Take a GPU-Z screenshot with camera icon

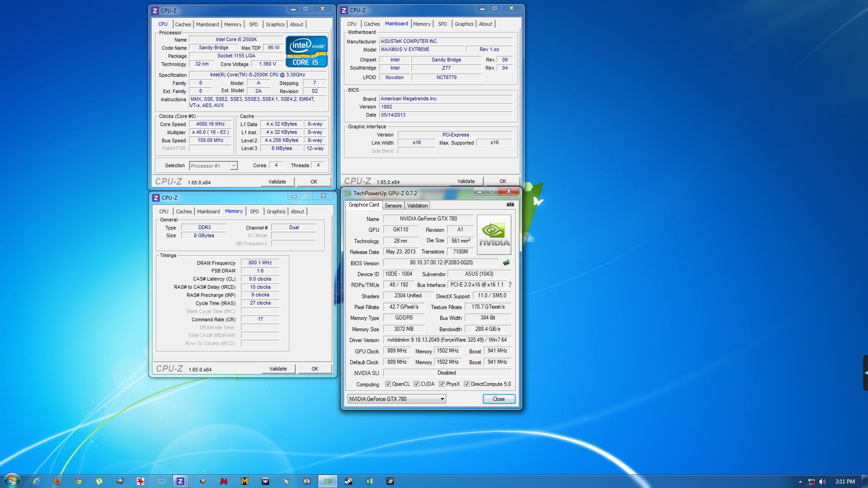click(510, 205)
